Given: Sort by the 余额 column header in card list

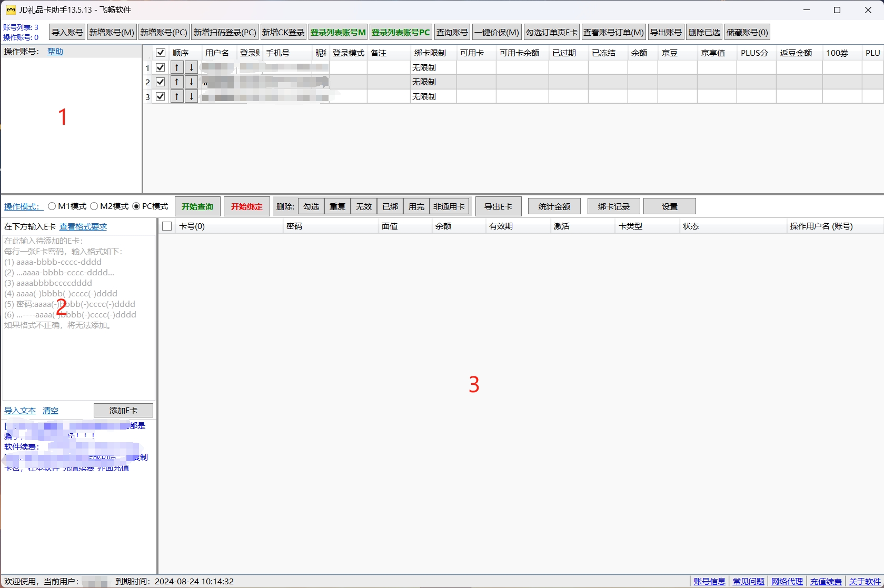Looking at the screenshot, I should click(443, 226).
